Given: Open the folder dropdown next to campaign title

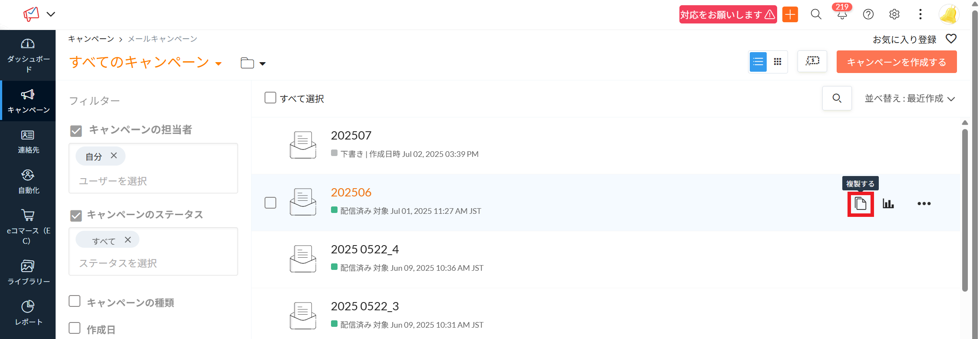Looking at the screenshot, I should pos(253,63).
